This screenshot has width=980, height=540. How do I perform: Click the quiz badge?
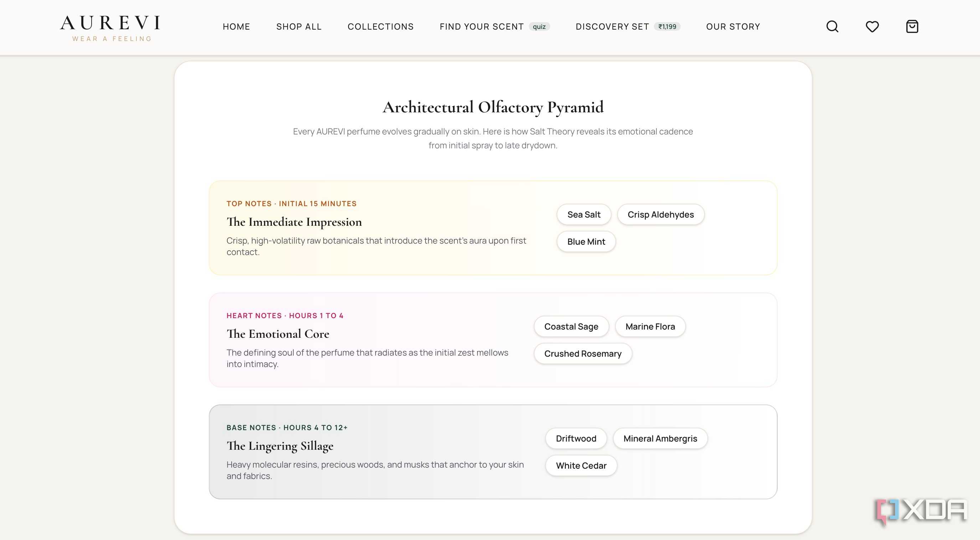pyautogui.click(x=539, y=27)
